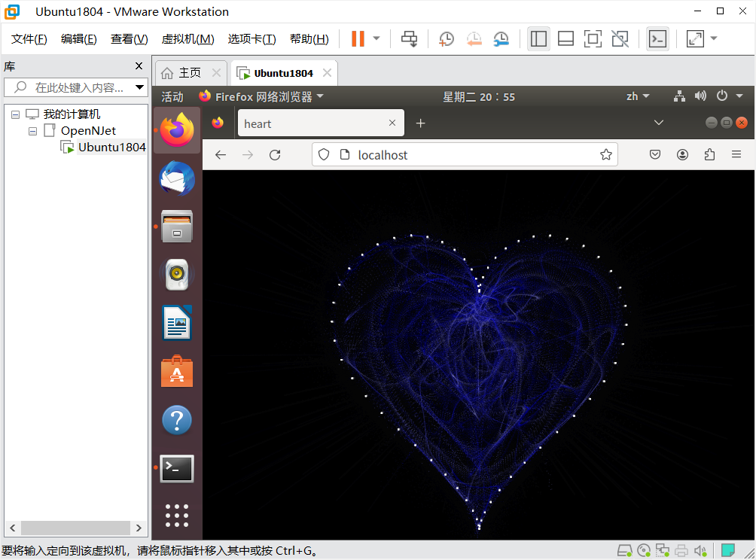Open the Terminal from the dock
This screenshot has width=756, height=560.
(177, 468)
